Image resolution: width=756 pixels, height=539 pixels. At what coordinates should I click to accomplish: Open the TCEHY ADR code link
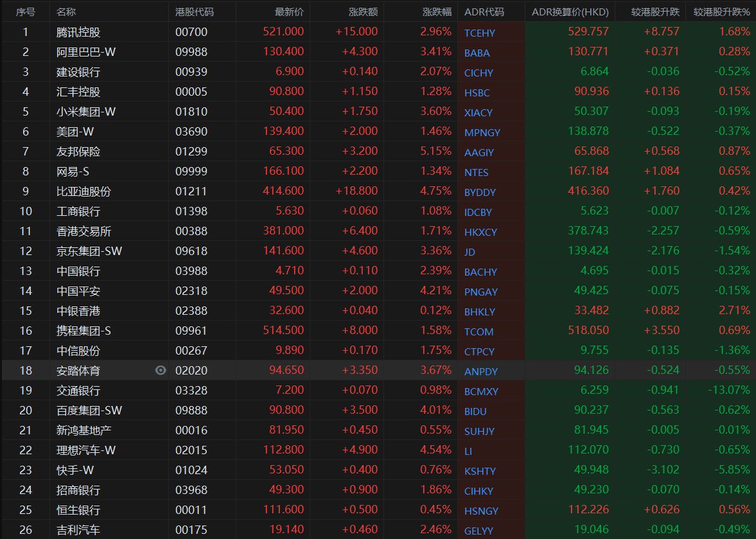pos(479,33)
